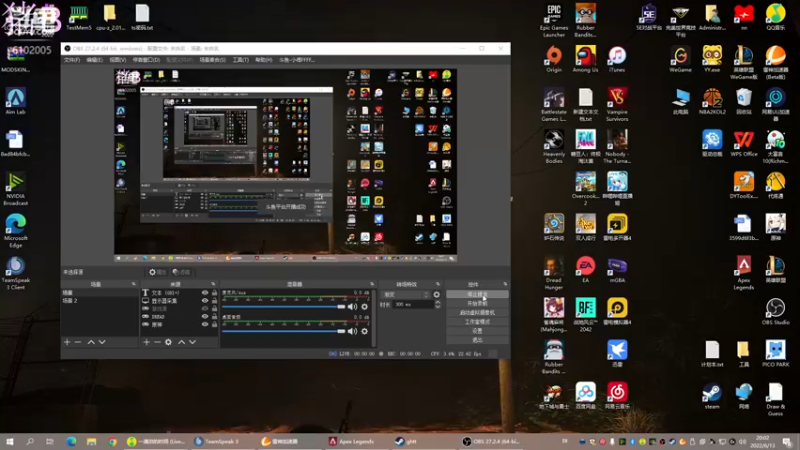Open Among Us desktop icon
This screenshot has width=800, height=450.
pos(585,59)
